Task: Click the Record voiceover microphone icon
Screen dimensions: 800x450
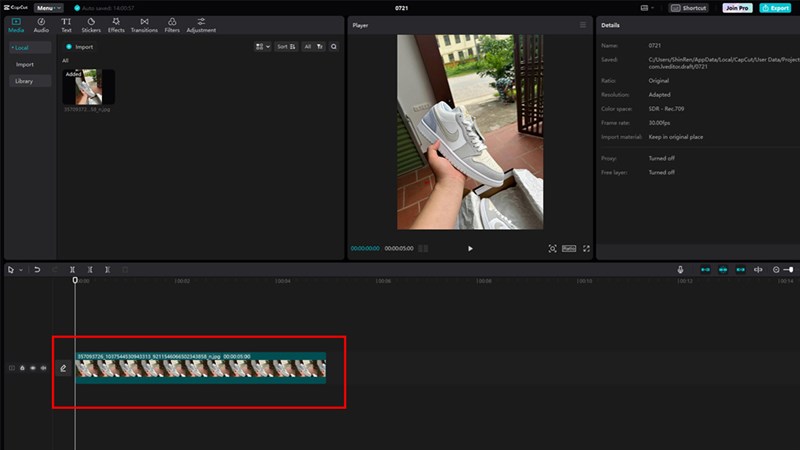Action: [x=680, y=269]
